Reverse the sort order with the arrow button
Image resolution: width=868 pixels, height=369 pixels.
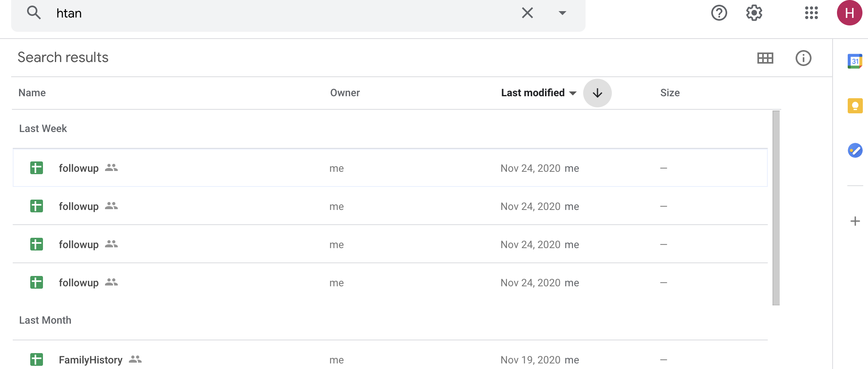click(x=597, y=93)
